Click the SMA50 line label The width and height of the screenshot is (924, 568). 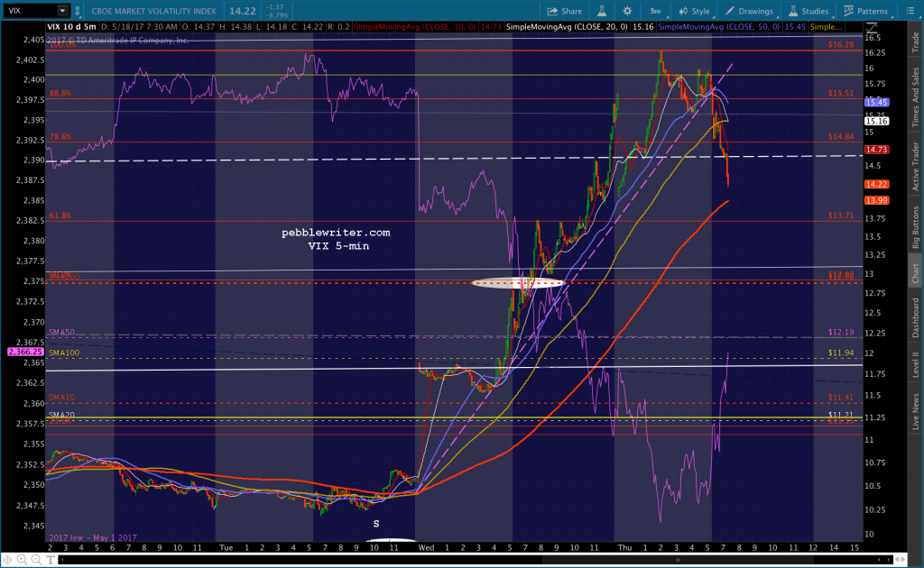[61, 332]
